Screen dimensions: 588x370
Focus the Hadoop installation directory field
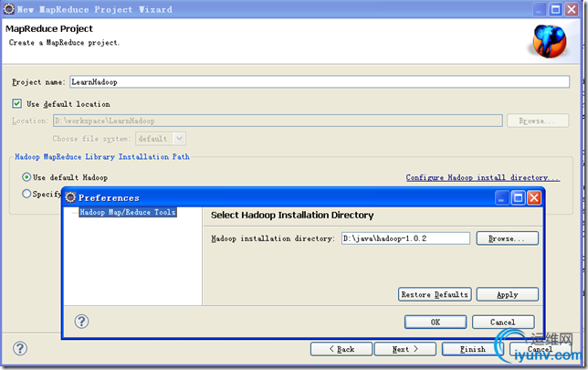click(405, 238)
